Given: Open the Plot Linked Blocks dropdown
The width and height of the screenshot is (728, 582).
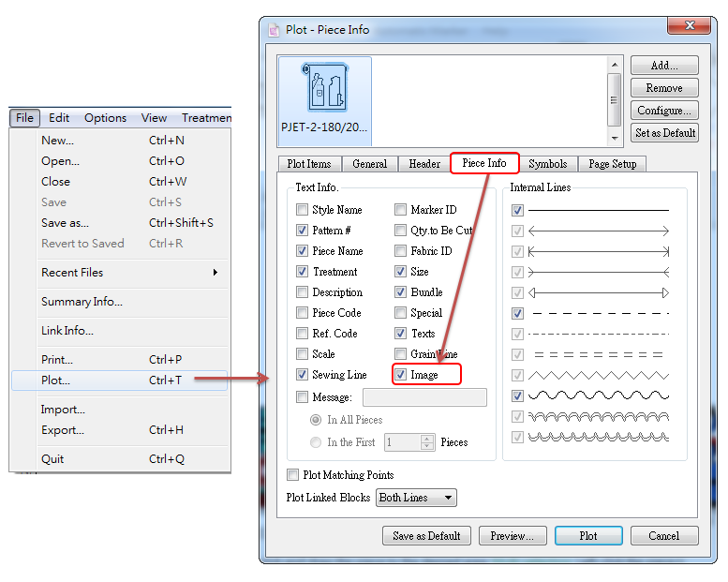Looking at the screenshot, I should click(x=416, y=498).
